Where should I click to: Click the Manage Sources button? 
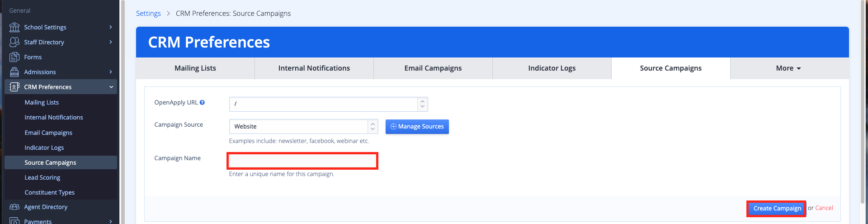point(417,127)
